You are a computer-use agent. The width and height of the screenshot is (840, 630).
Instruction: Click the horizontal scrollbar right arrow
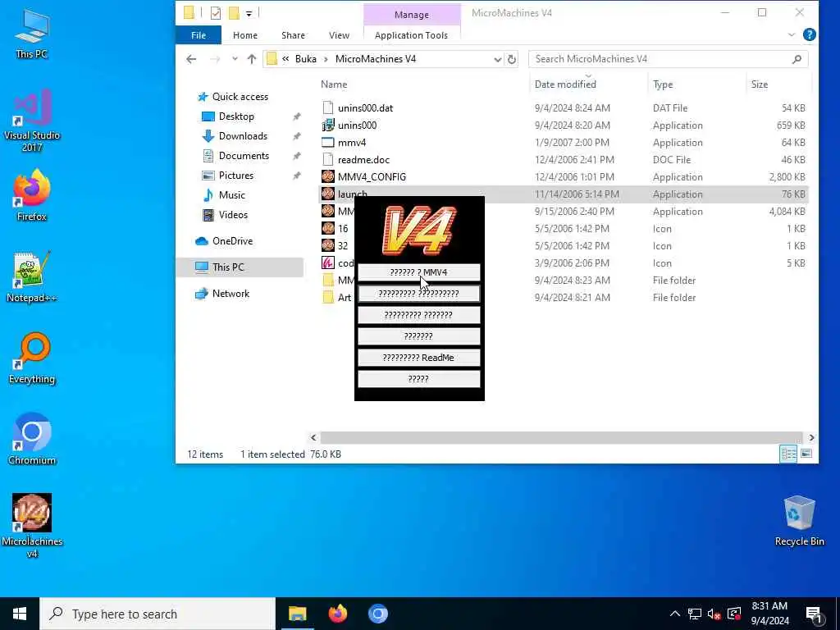811,438
